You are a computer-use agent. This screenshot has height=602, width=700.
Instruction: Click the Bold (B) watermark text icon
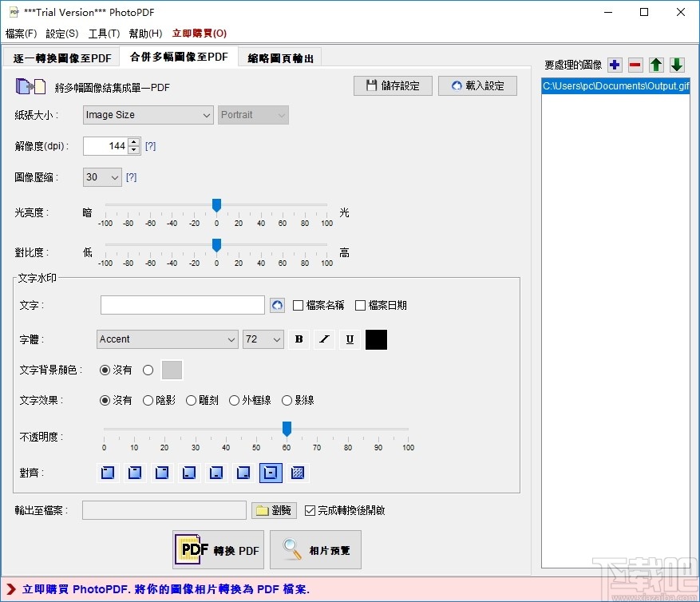pyautogui.click(x=298, y=339)
